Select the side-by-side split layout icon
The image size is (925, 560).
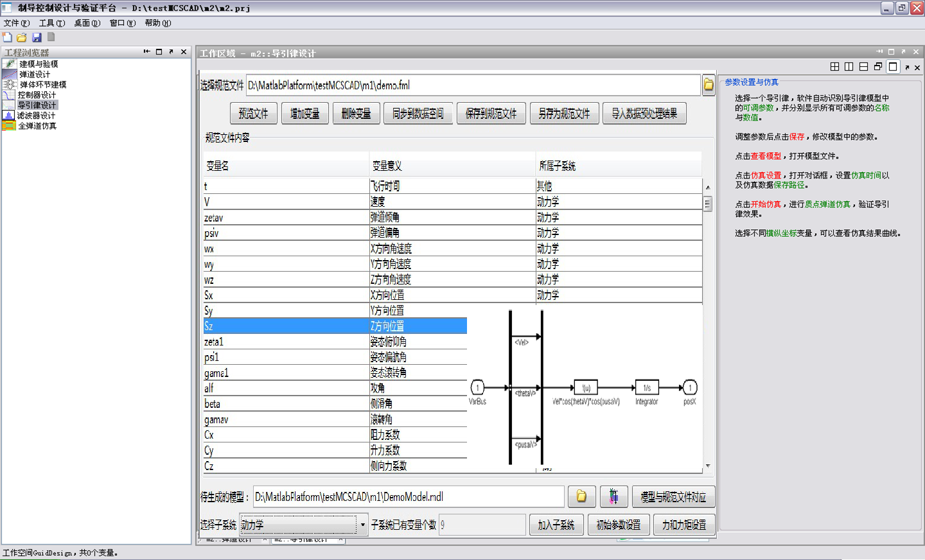click(849, 67)
